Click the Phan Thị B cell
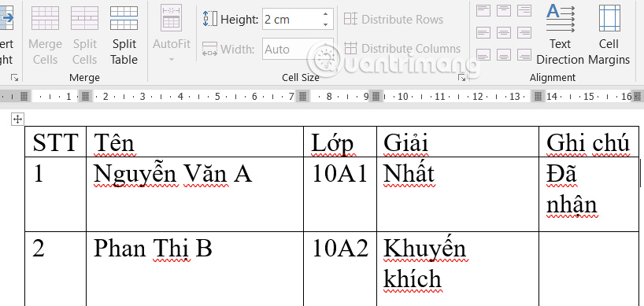 click(194, 269)
